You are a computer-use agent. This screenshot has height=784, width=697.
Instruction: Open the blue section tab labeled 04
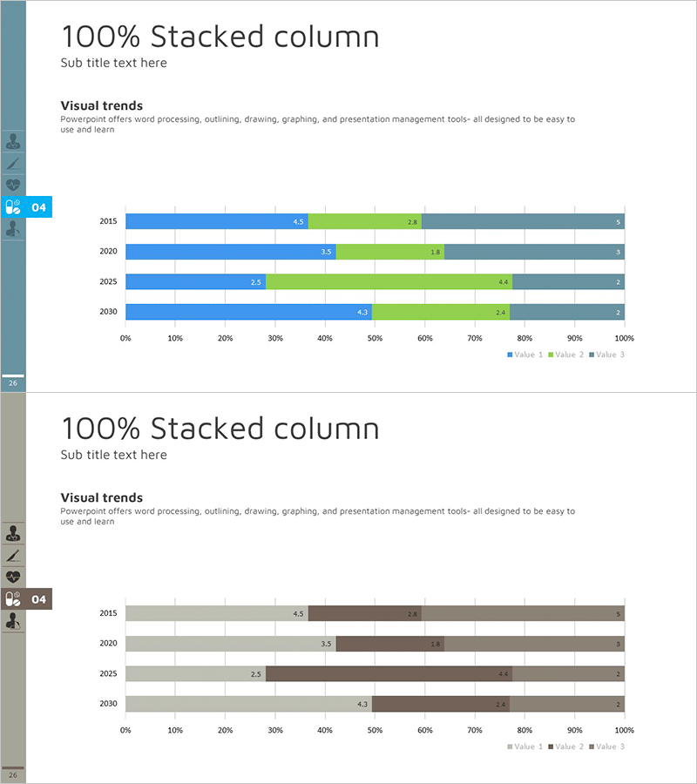click(39, 207)
